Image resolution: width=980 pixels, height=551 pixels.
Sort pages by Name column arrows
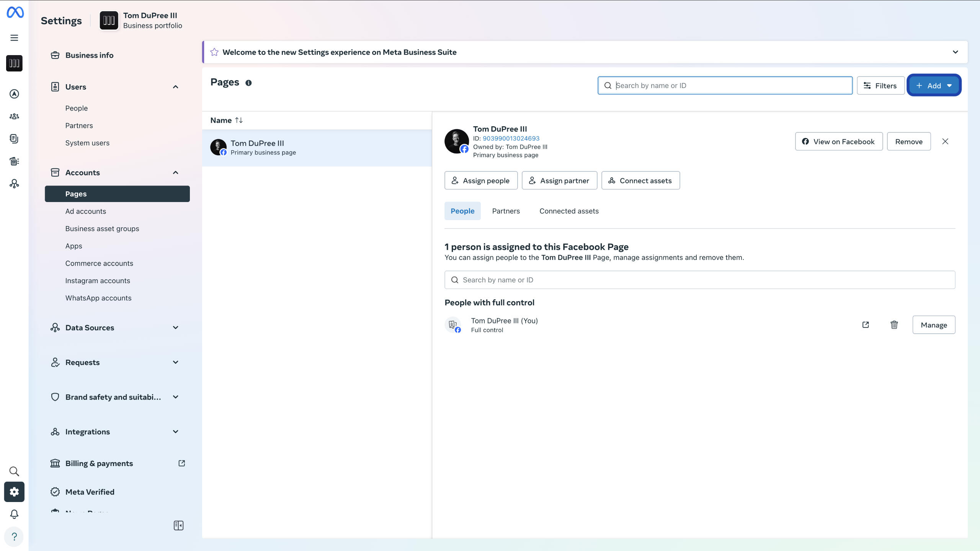click(x=239, y=120)
